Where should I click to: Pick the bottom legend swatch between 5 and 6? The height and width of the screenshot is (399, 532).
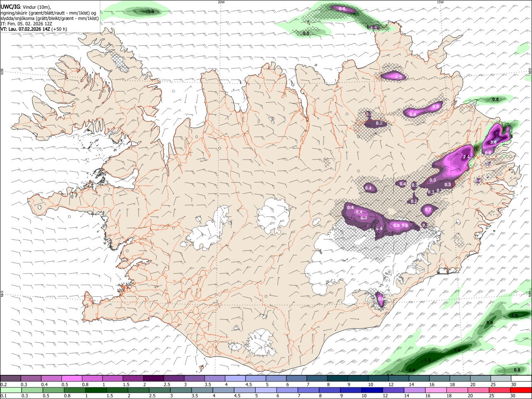(x=266, y=390)
